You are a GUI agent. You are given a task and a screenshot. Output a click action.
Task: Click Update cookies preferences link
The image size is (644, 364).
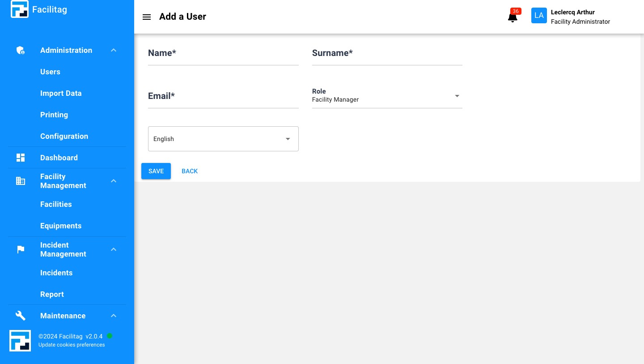coord(72,345)
